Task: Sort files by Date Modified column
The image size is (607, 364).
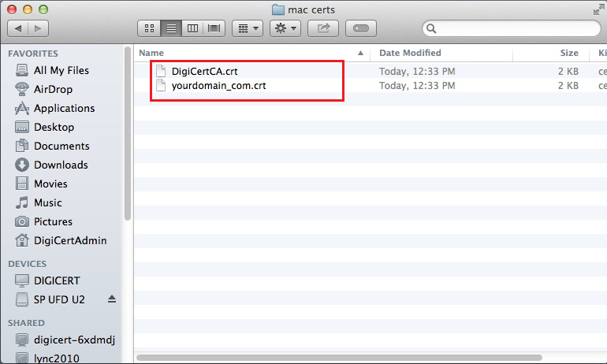Action: tap(410, 53)
